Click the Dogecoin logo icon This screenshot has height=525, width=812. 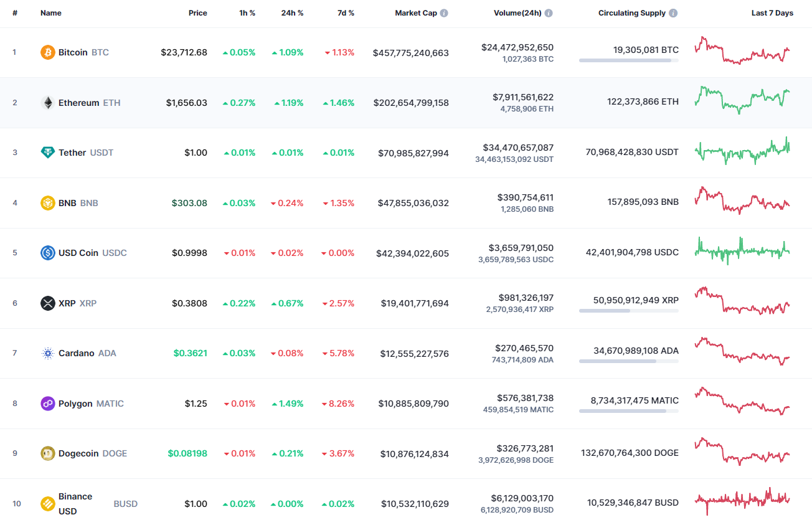point(49,453)
